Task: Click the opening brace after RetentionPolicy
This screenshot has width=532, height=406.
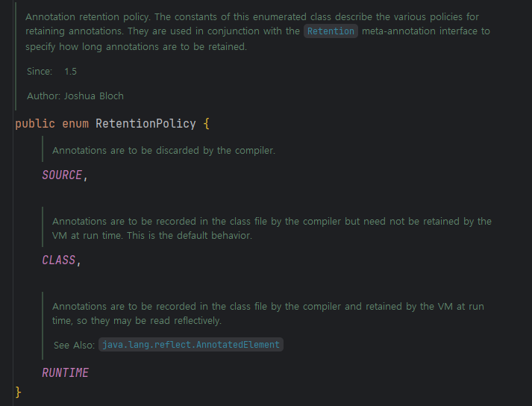Action: click(207, 123)
